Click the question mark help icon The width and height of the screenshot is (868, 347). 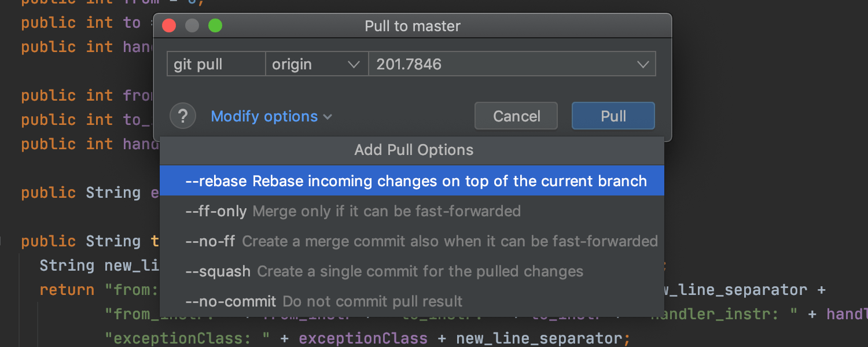pyautogui.click(x=183, y=116)
